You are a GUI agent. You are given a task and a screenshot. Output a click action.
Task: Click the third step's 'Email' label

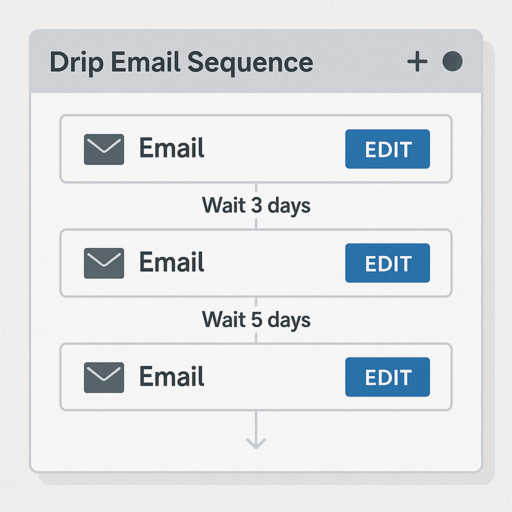pos(171,376)
